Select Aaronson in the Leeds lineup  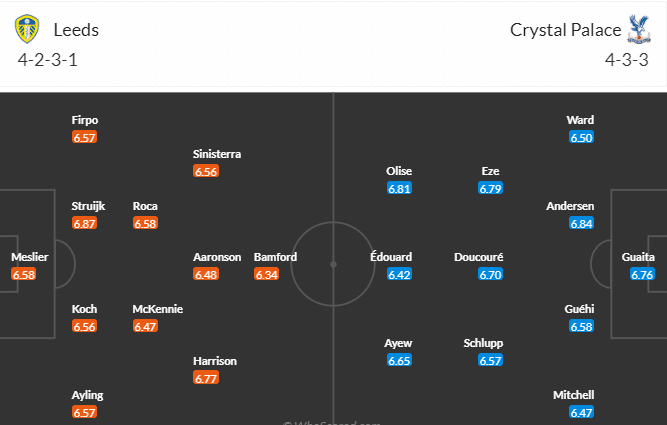[x=217, y=257]
